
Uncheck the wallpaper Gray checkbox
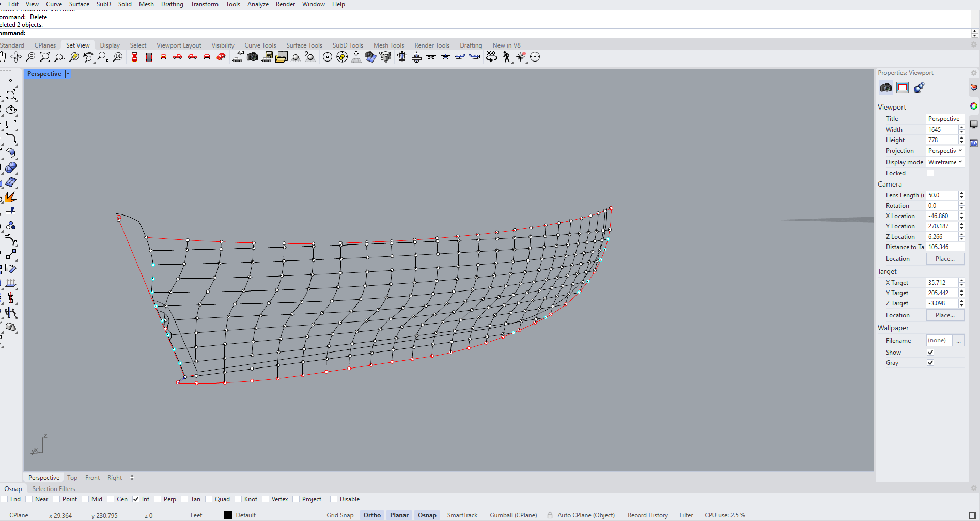[x=930, y=363]
